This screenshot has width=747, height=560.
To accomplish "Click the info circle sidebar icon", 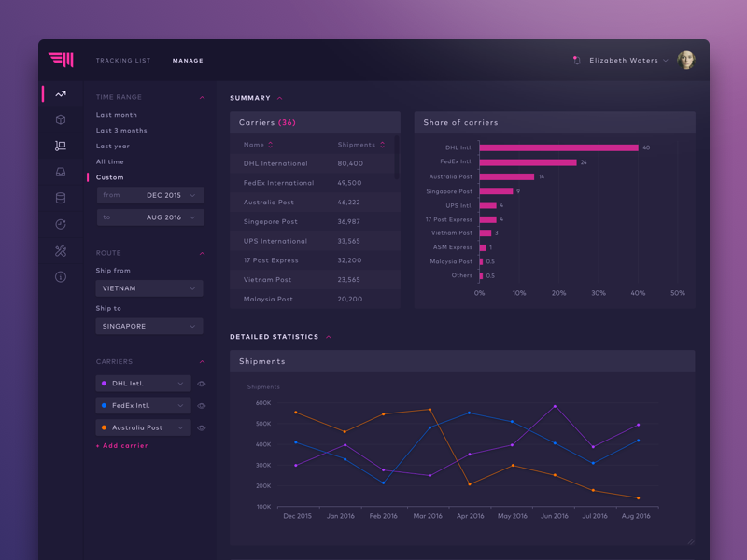I will 61,277.
